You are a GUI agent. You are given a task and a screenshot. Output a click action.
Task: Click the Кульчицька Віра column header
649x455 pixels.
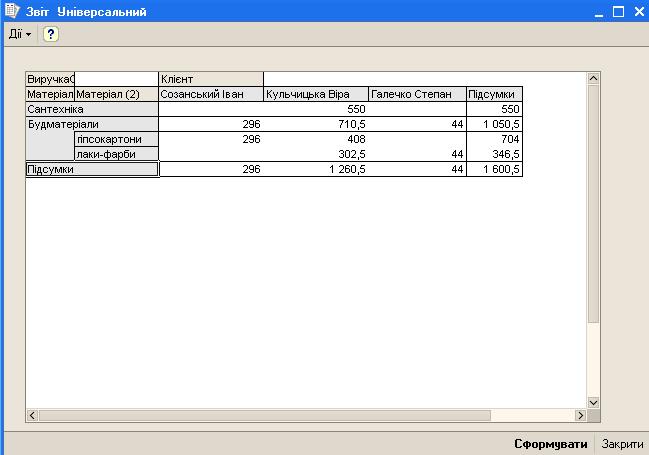coord(316,94)
